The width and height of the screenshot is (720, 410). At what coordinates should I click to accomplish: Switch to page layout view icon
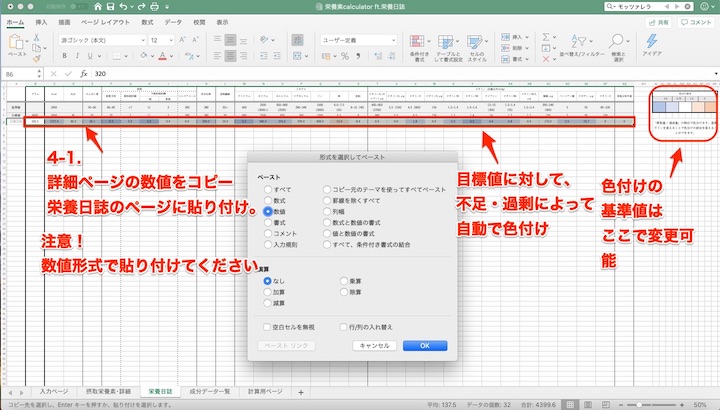coord(588,404)
